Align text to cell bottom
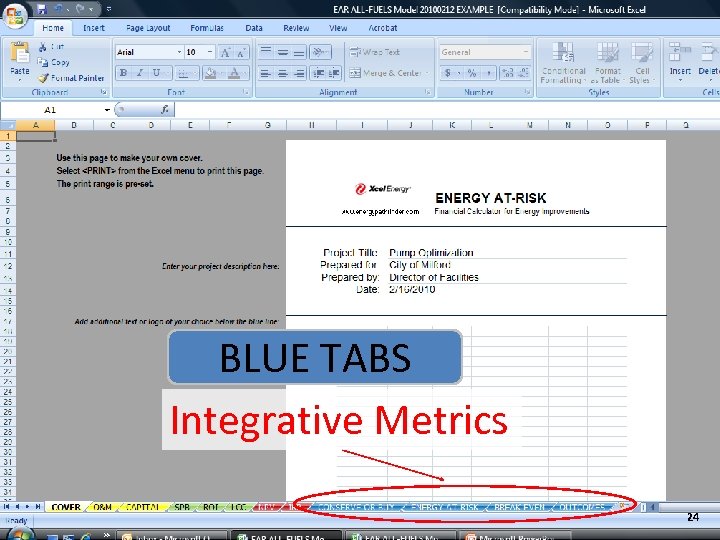This screenshot has width=720, height=540. [299, 52]
